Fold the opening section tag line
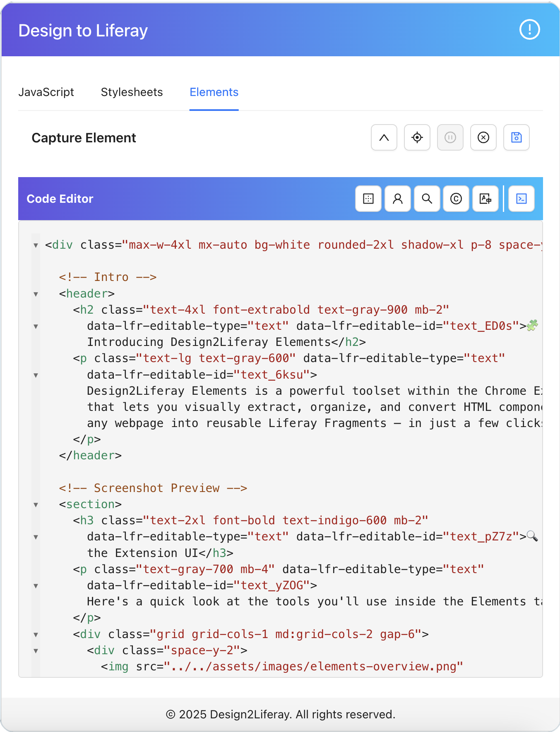 [x=36, y=505]
